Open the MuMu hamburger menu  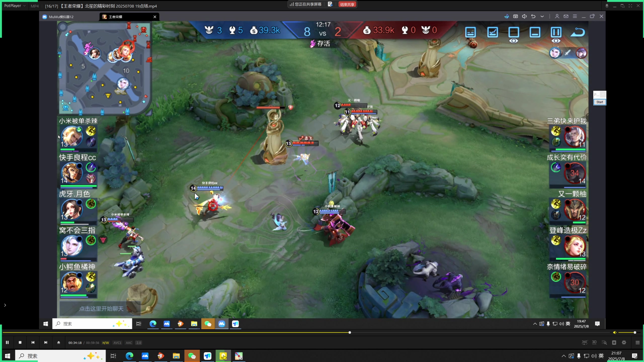click(575, 16)
